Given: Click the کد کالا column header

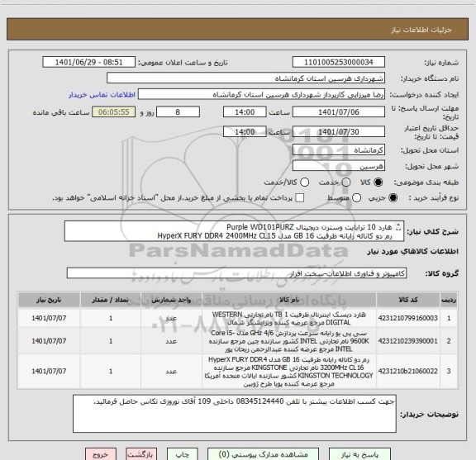Looking at the screenshot, I should (x=408, y=300).
